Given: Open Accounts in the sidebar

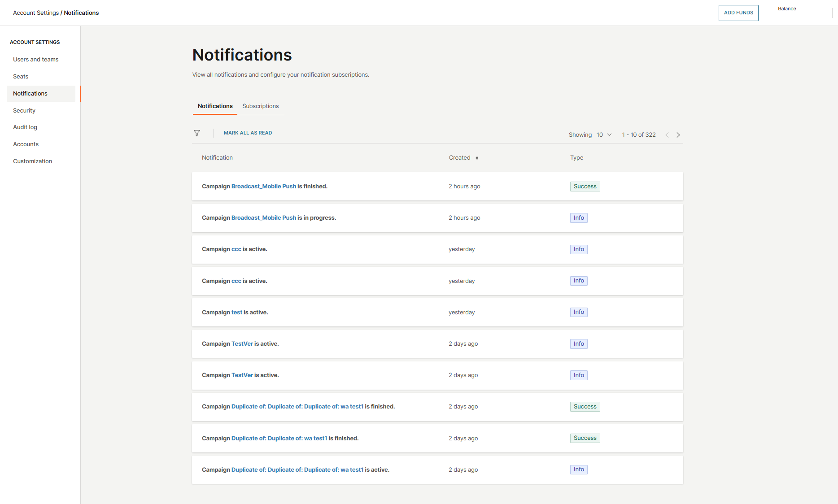Looking at the screenshot, I should point(26,144).
